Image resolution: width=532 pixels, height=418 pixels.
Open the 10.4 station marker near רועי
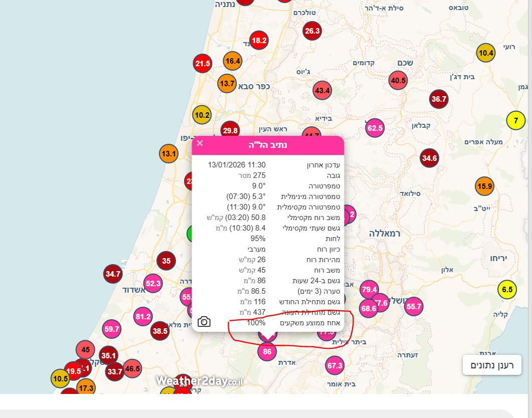[x=485, y=53]
